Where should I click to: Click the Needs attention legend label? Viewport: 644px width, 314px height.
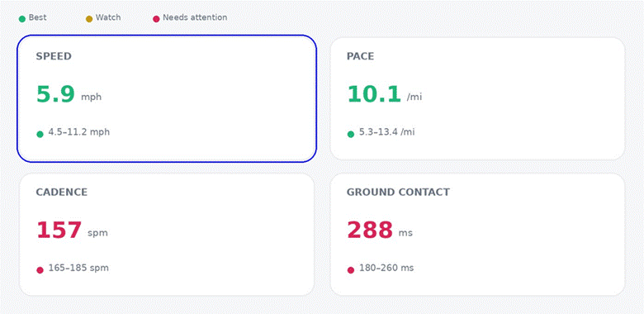[195, 17]
